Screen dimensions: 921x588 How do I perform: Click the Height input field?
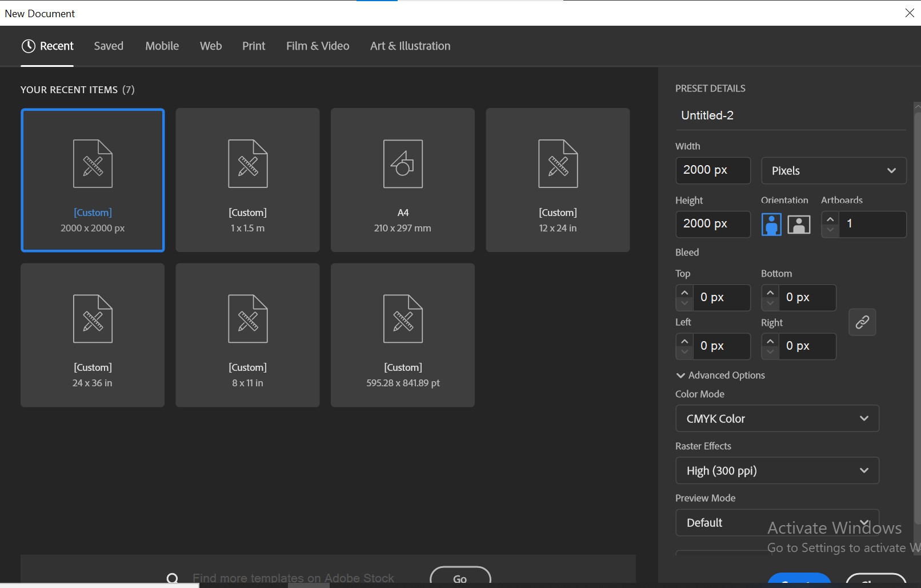[x=713, y=224]
